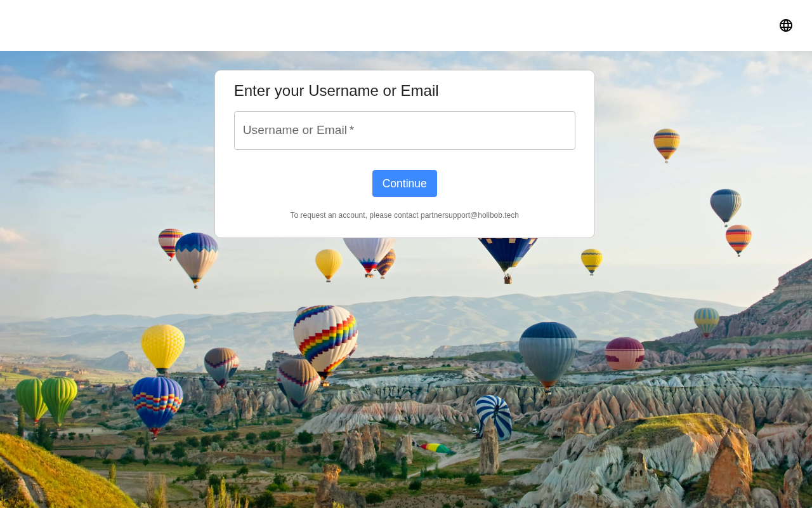
Task: Click the pair of green balloons
Action: tap(46, 398)
